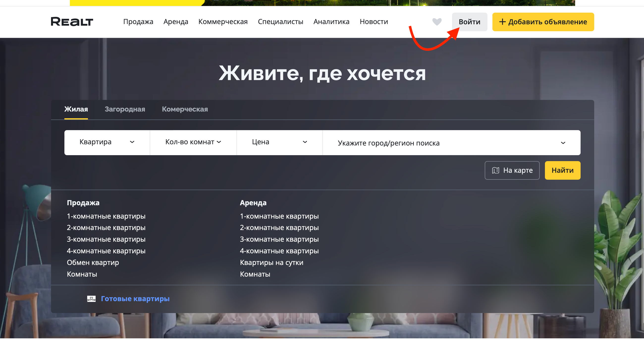
Task: Click the 'Продажа' section heading in search panel
Action: click(x=83, y=203)
